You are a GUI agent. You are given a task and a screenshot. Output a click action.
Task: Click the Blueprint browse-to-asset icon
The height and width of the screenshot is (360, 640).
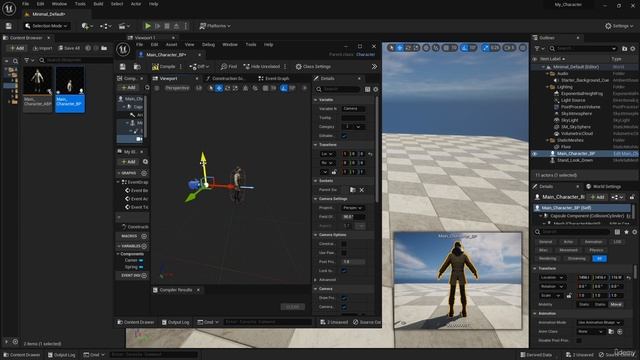(x=137, y=67)
